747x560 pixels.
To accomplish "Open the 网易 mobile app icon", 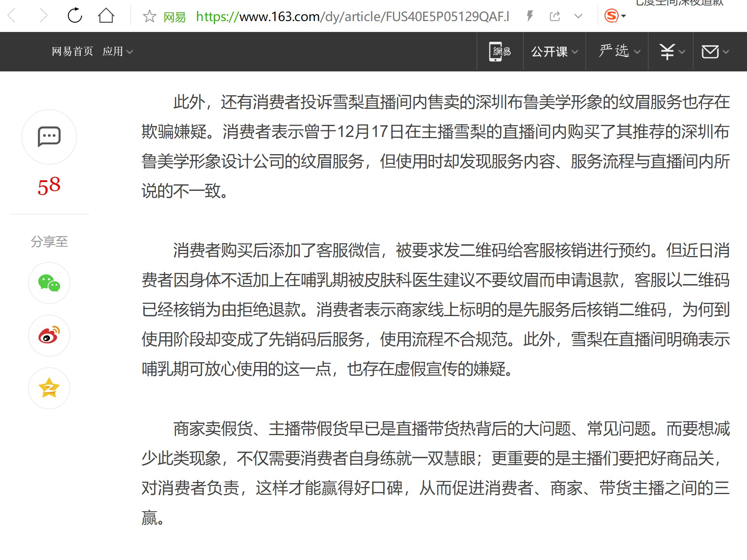I will (x=500, y=52).
